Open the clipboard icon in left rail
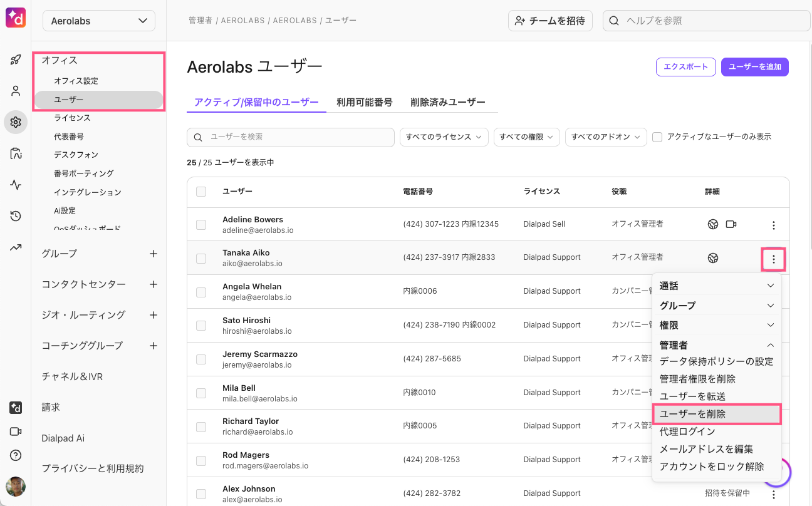 pos(16,153)
